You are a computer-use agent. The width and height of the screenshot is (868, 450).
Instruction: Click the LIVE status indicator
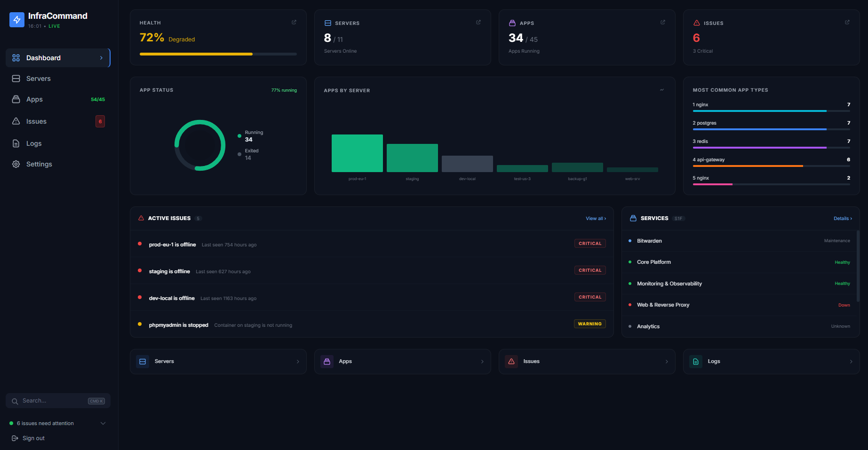[x=54, y=26]
